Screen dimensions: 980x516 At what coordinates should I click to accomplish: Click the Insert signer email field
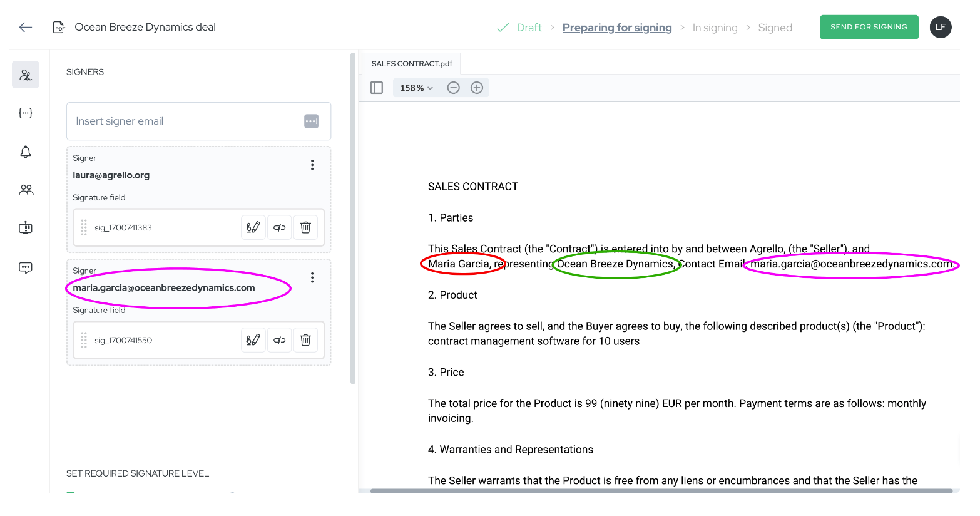[198, 121]
